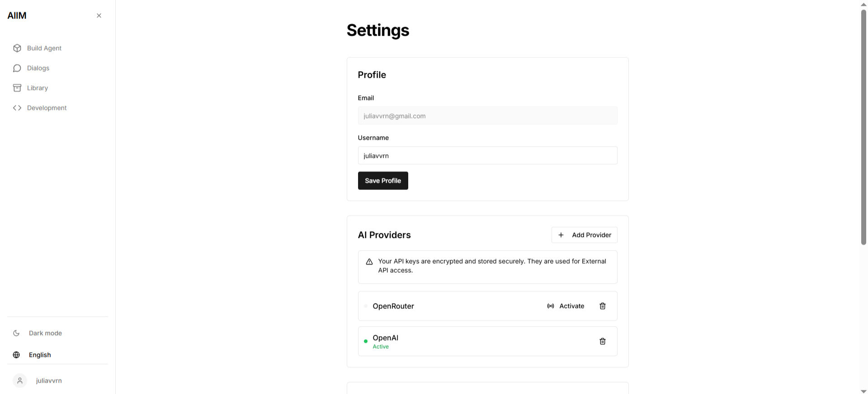Screen dimensions: 868x394
Task: Click the Add Provider button
Action: [584, 235]
